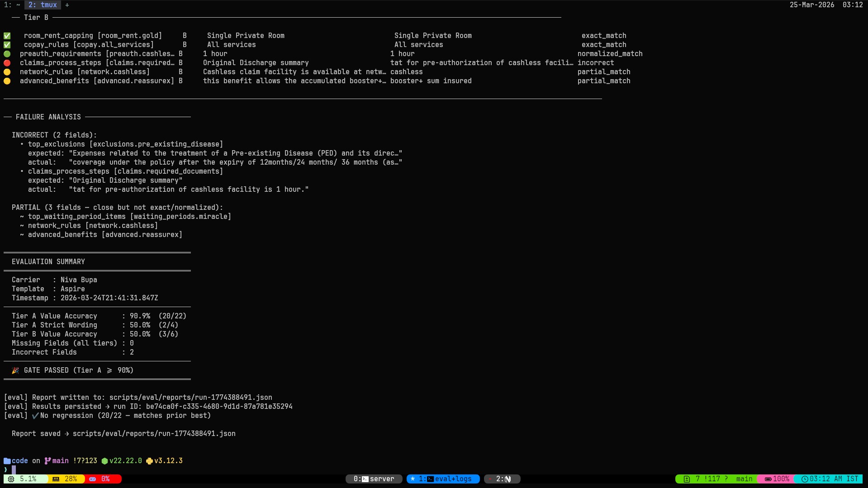Image resolution: width=868 pixels, height=488 pixels.
Task: Click the Node.js hexagon icon before v22.22.0
Action: [104, 461]
